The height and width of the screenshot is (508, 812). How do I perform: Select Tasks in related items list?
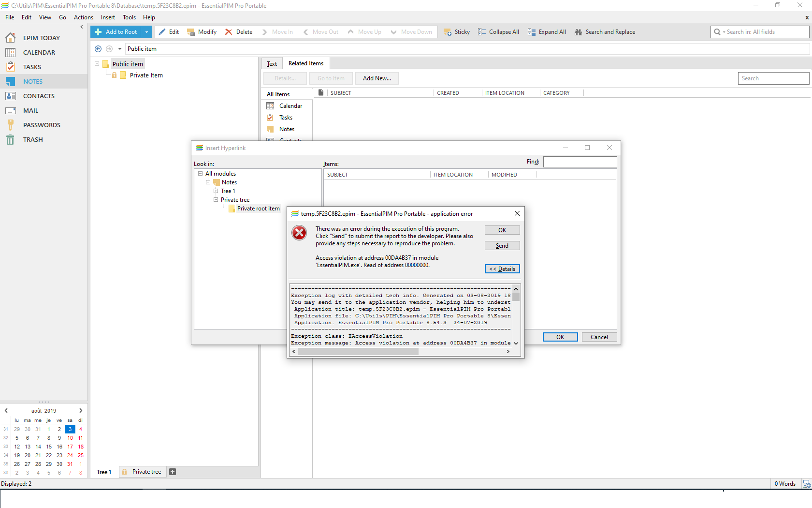coord(286,118)
